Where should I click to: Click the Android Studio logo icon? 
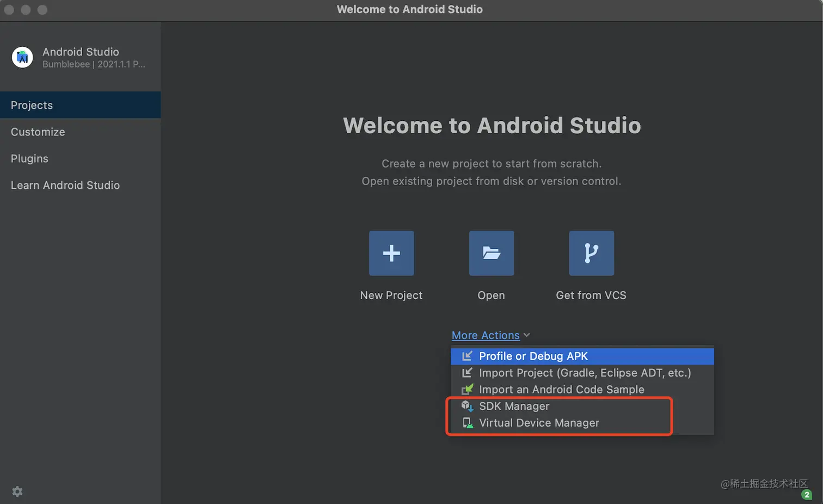click(x=22, y=57)
